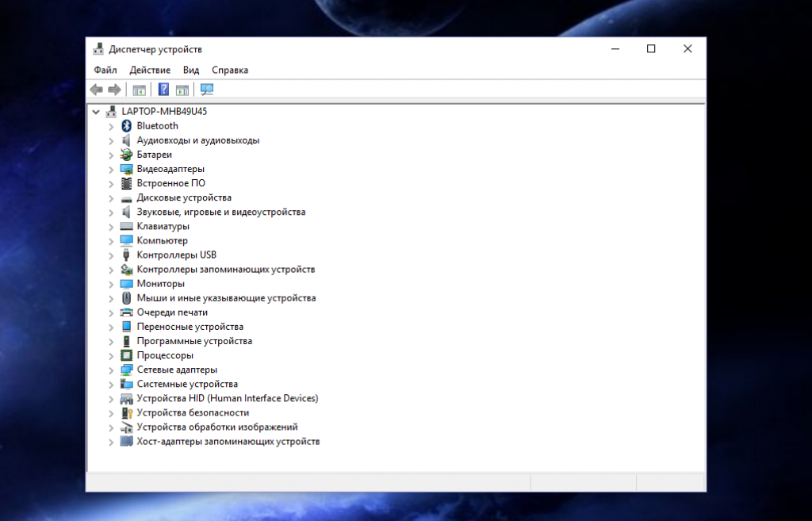Click the Очереди печати printer icon
Viewport: 812px width, 521px height.
click(126, 312)
